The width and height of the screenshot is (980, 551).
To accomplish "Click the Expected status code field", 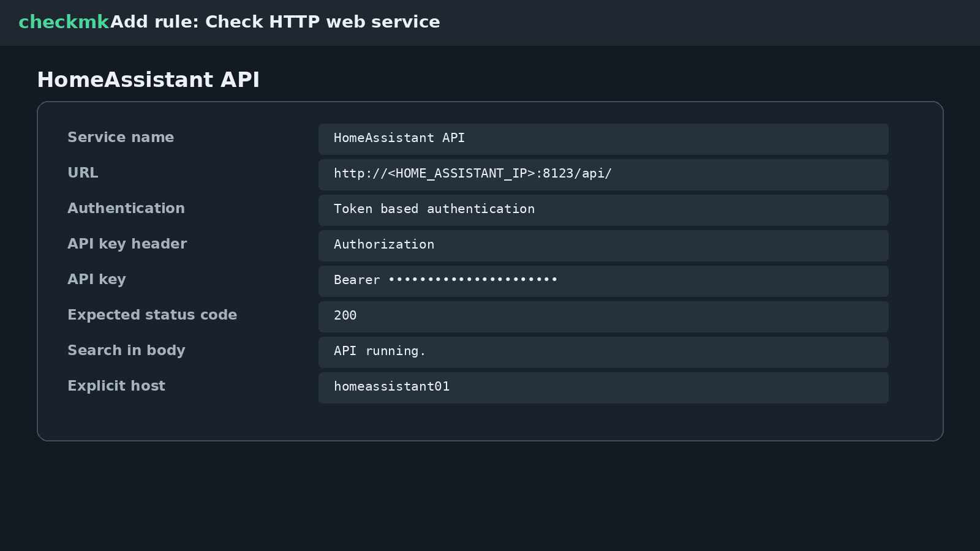I will (x=603, y=317).
